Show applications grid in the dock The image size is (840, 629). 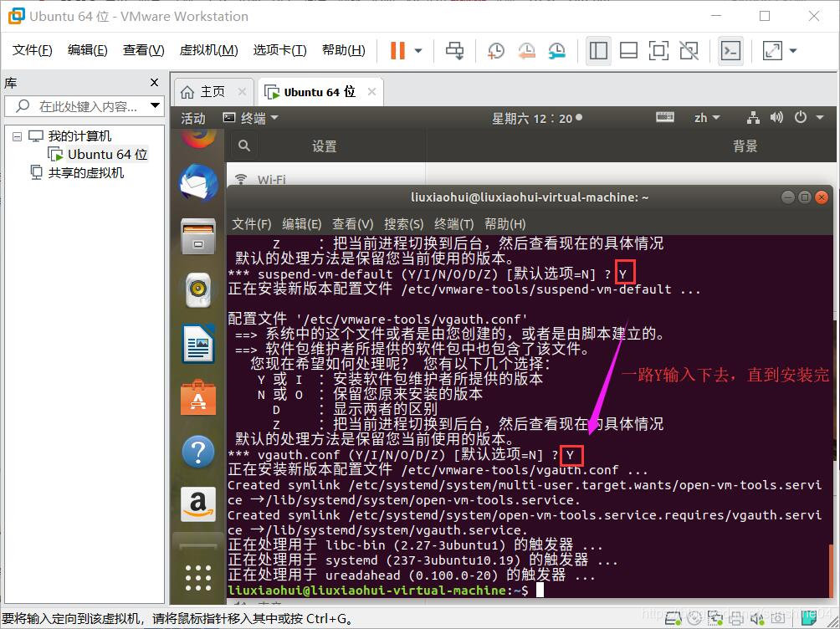[x=198, y=578]
